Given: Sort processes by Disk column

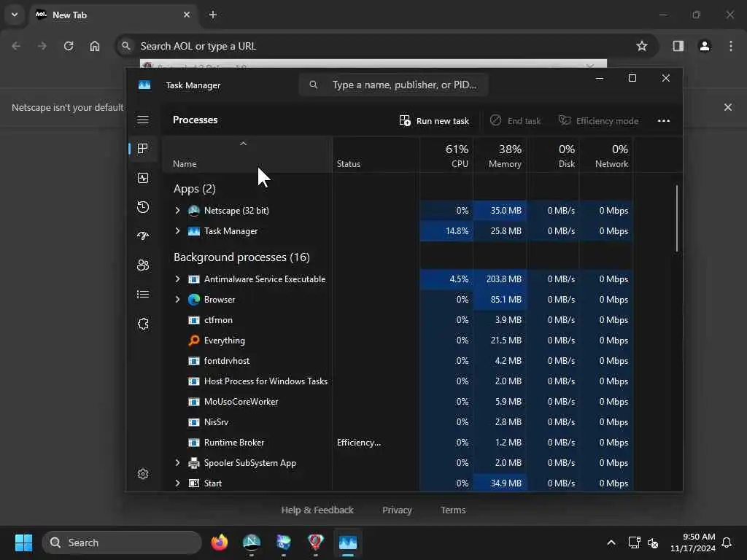Looking at the screenshot, I should (553, 155).
